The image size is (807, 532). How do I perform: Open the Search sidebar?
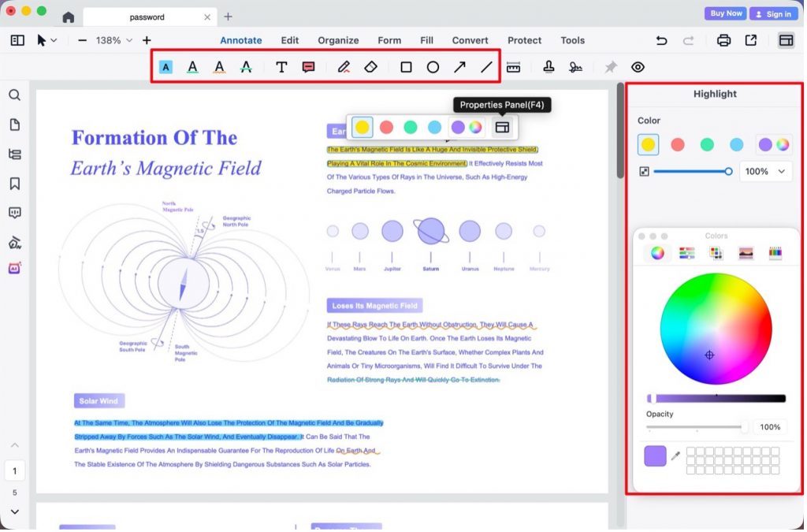click(x=15, y=95)
